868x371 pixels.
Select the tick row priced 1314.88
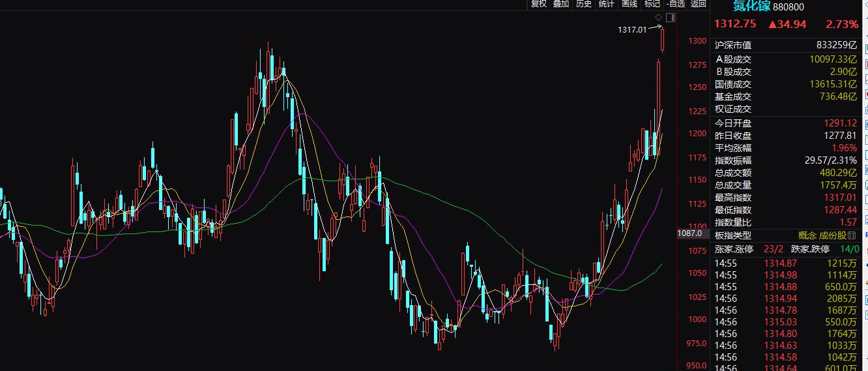click(786, 286)
